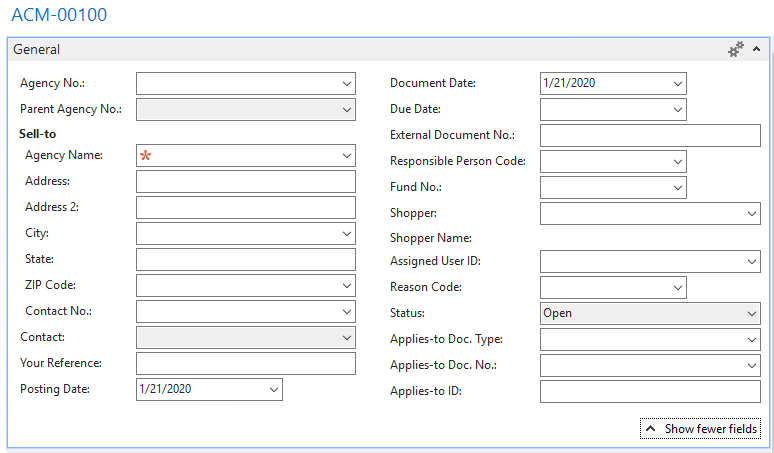Open the Status dropdown showing Open
This screenshot has height=453, width=774.
[752, 313]
